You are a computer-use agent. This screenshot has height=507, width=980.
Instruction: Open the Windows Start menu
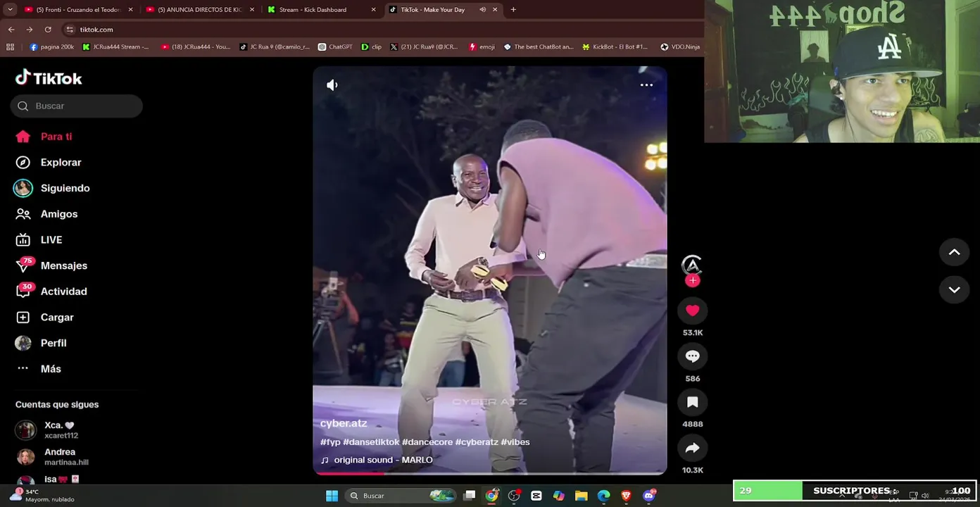pos(332,496)
